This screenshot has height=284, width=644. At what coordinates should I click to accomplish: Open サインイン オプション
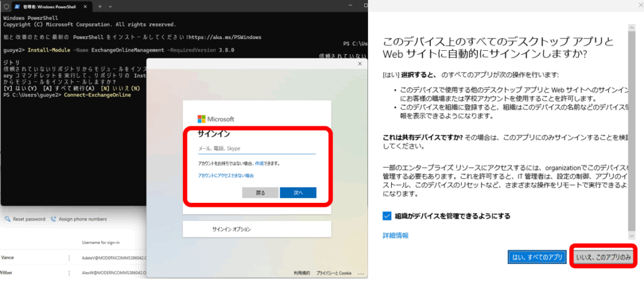(x=257, y=229)
